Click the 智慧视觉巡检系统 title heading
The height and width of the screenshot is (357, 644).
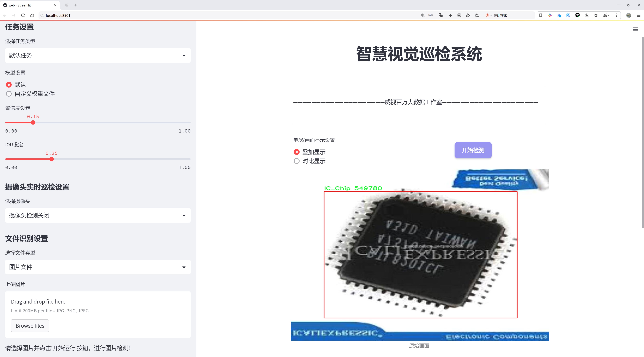click(x=419, y=54)
